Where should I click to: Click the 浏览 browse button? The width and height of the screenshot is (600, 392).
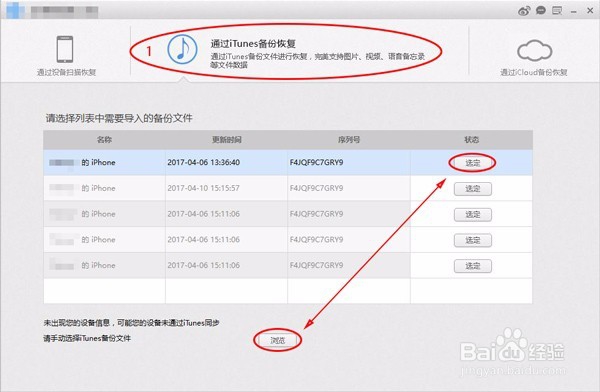pyautogui.click(x=278, y=340)
